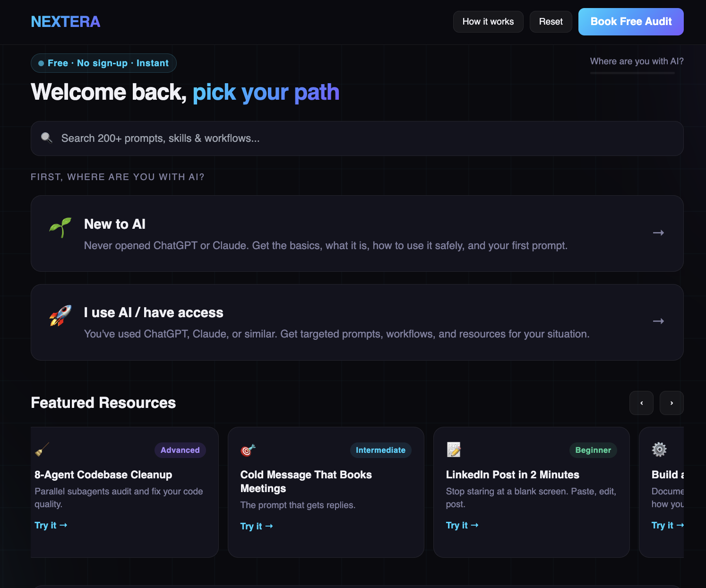The width and height of the screenshot is (706, 588).
Task: Click the NEXTERA logo
Action: pyautogui.click(x=65, y=22)
